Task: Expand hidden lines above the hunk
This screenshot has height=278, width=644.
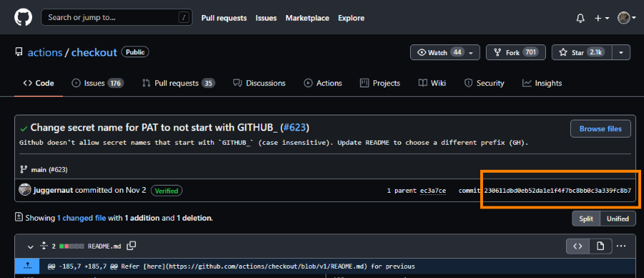Action: 27,266
